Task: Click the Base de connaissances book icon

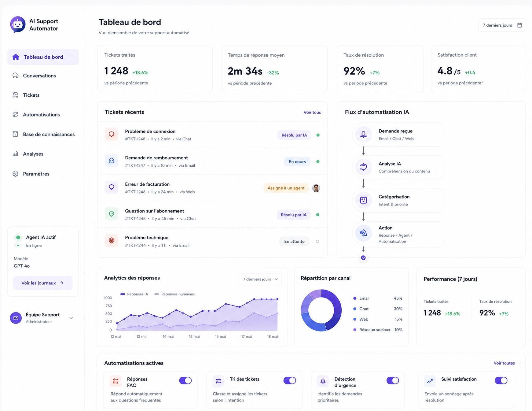Action: pos(15,134)
